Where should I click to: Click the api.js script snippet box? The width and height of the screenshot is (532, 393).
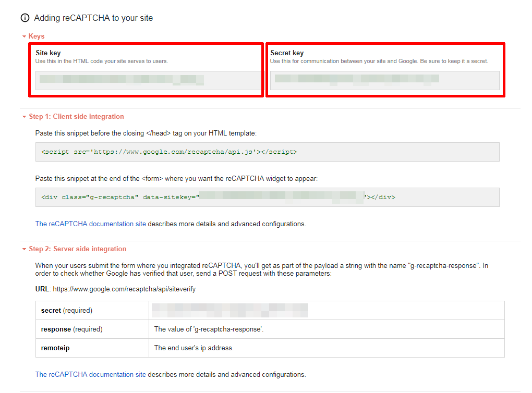coord(268,152)
